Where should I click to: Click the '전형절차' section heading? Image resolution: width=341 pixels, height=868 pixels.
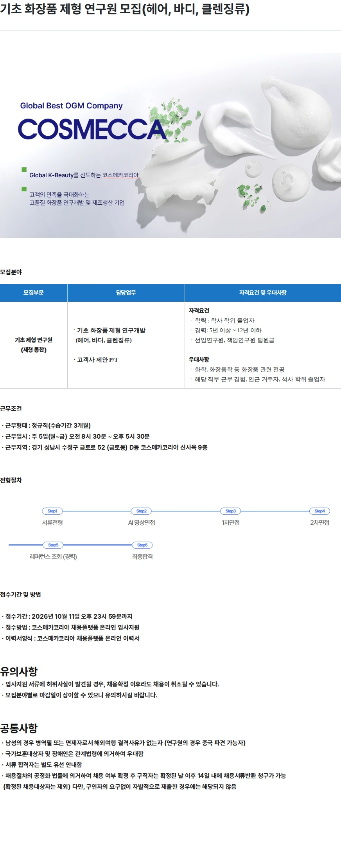click(x=11, y=480)
